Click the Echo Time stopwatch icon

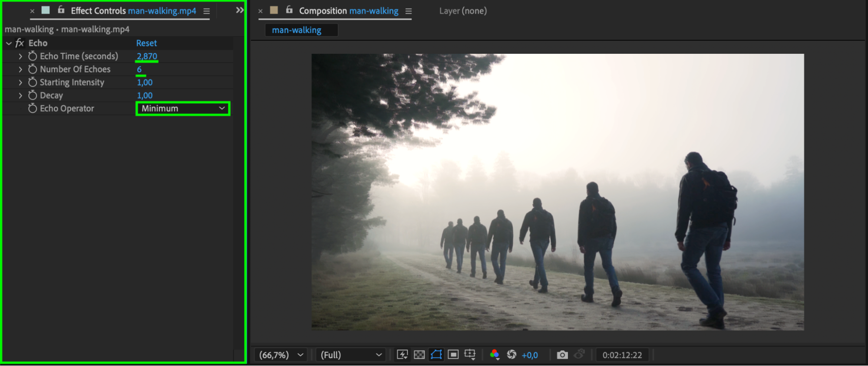pos(33,56)
